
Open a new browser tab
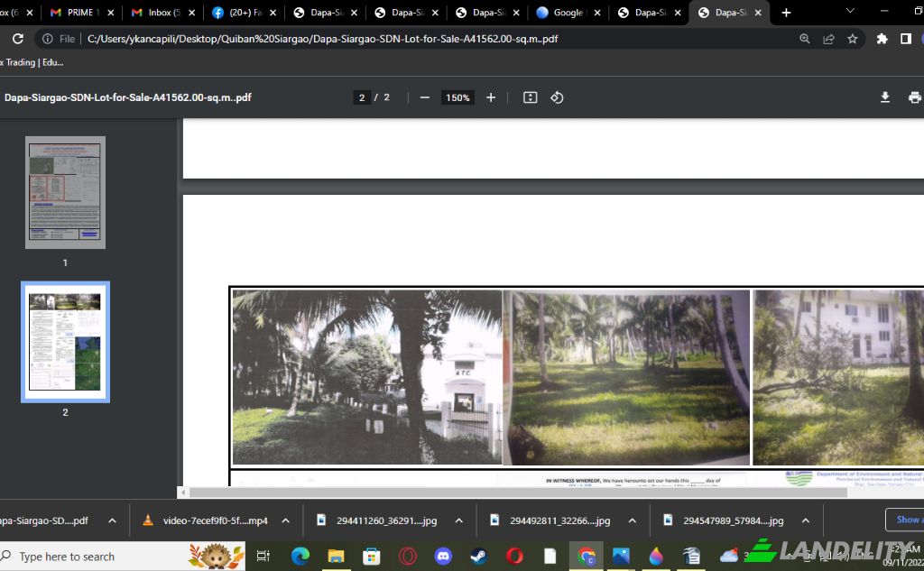(x=786, y=13)
